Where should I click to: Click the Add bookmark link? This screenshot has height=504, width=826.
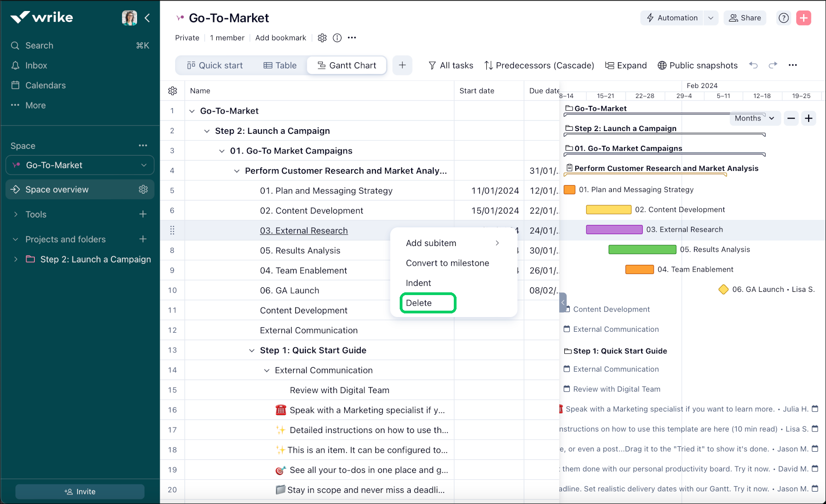pos(281,38)
